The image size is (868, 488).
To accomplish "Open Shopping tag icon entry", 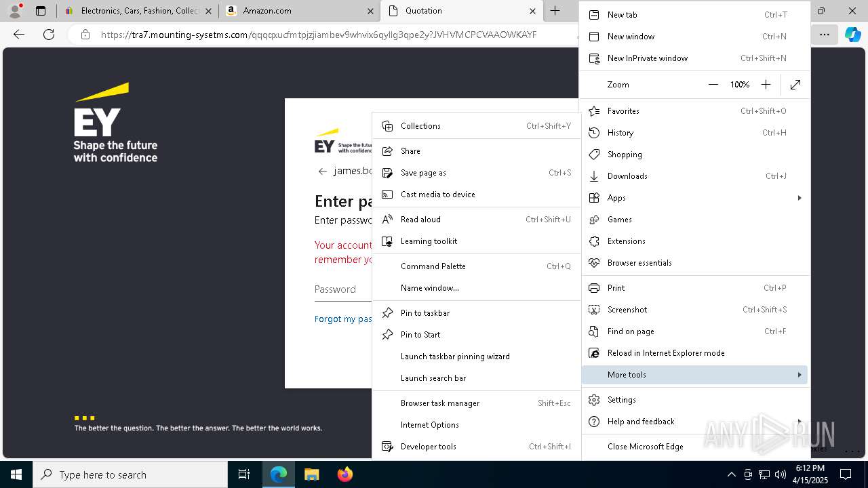I will (594, 154).
